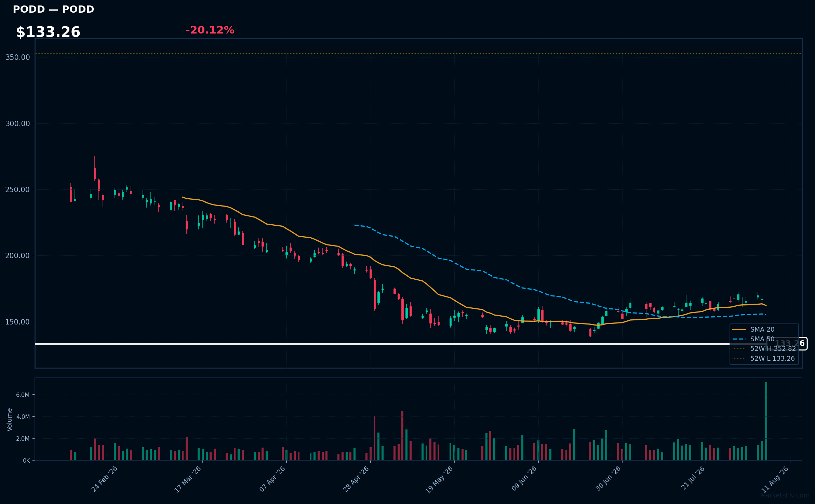Click the 30 Jun '26 date label
Screen dimensions: 815x504
coord(608,479)
